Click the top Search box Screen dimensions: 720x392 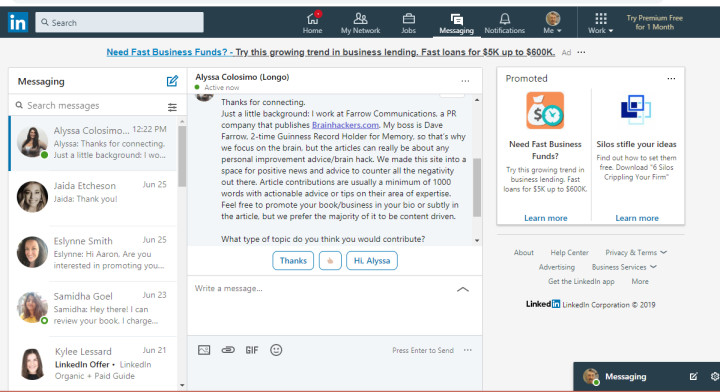pos(119,22)
